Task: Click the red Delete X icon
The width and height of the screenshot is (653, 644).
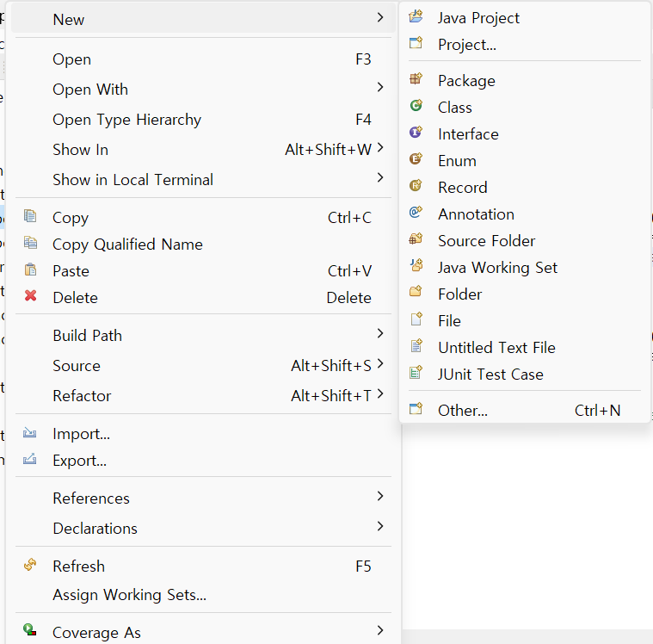Action: click(x=30, y=295)
